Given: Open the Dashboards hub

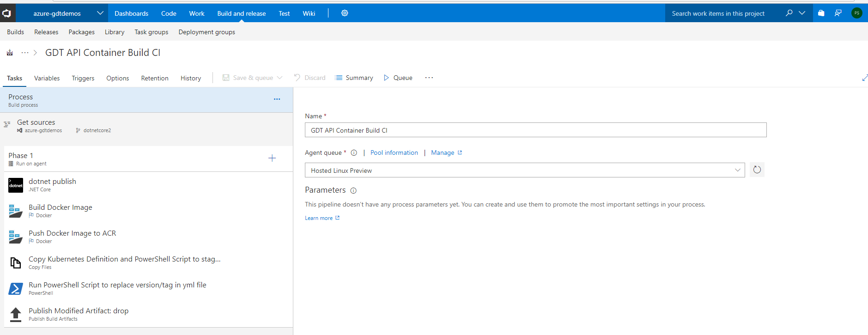Looking at the screenshot, I should [x=132, y=13].
